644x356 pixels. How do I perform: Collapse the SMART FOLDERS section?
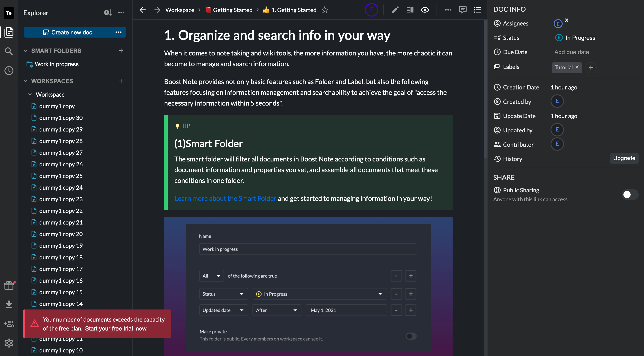(x=25, y=51)
